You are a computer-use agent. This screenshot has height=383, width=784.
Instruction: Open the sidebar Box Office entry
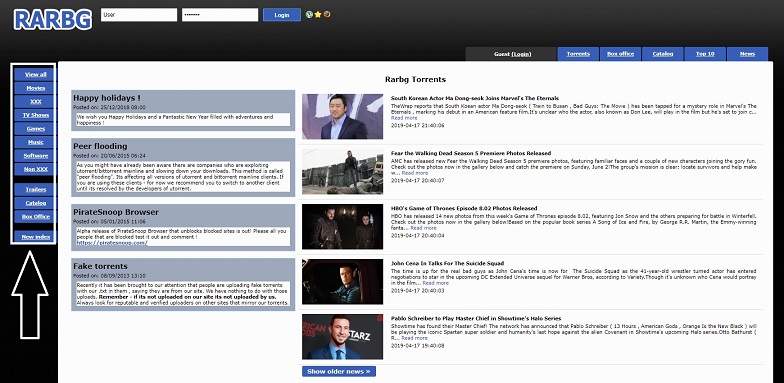tap(36, 216)
